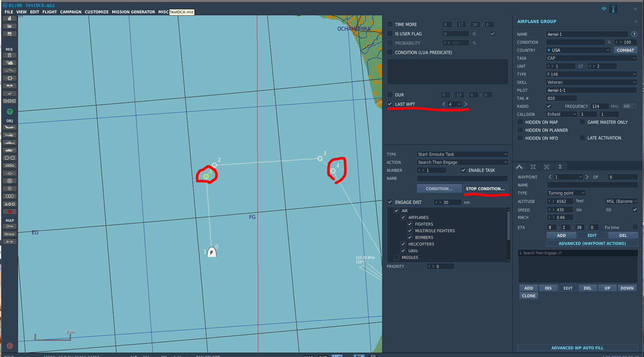This screenshot has height=357, width=644.
Task: Toggle the DUR duration checkbox
Action: pyautogui.click(x=390, y=95)
